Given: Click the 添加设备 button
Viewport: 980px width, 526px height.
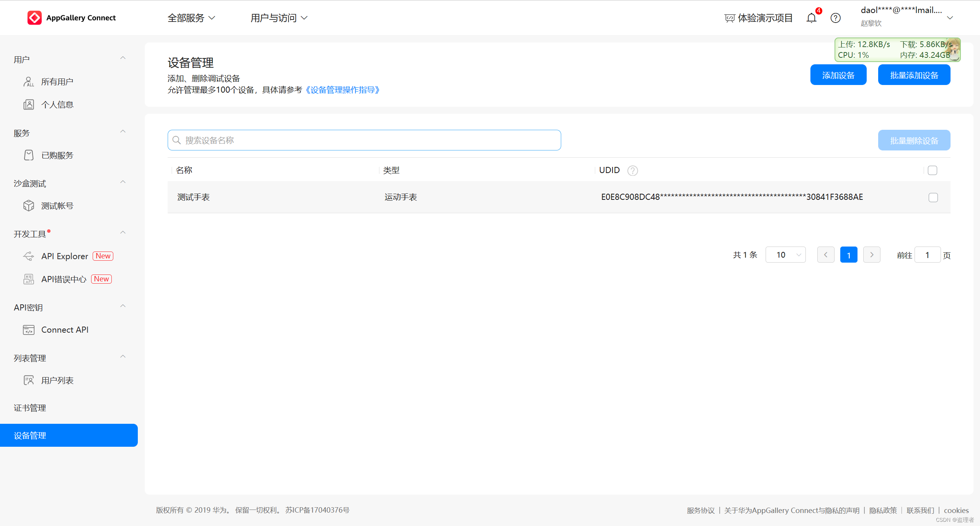Looking at the screenshot, I should point(838,75).
